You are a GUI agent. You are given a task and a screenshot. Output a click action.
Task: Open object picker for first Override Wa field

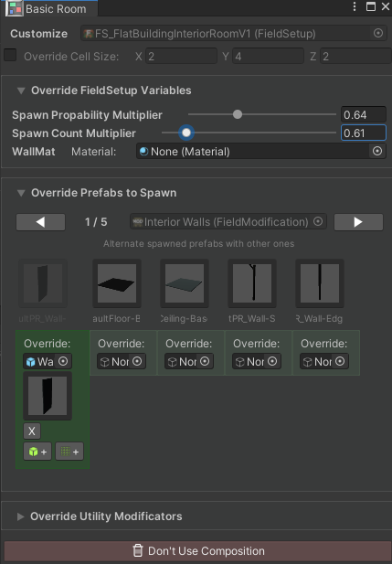[x=63, y=361]
